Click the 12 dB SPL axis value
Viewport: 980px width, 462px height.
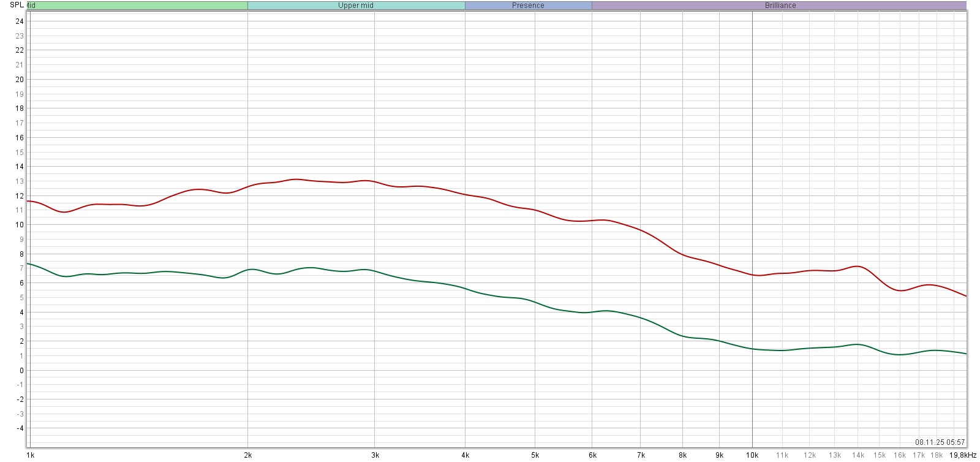tap(20, 196)
